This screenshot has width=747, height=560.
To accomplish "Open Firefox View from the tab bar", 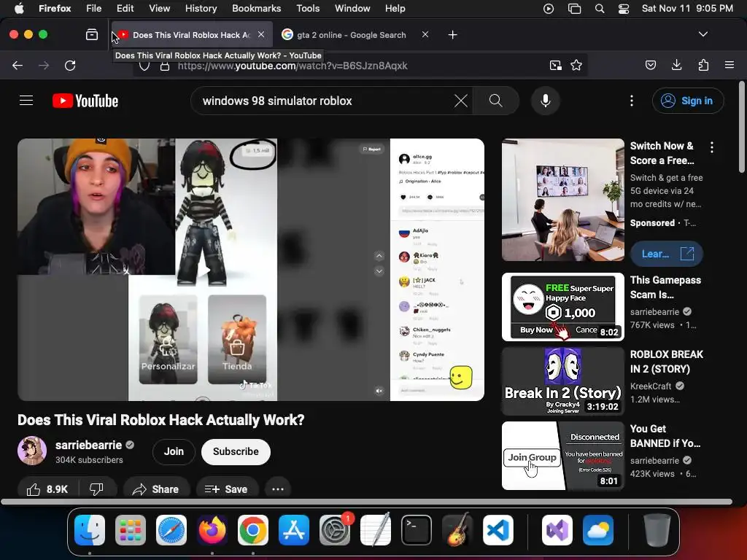I will (91, 35).
